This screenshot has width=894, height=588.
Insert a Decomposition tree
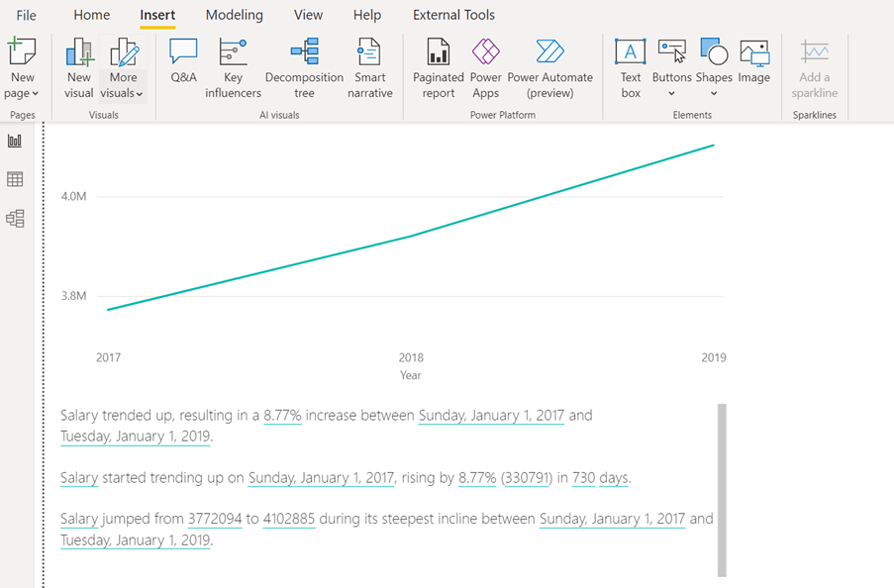point(304,64)
